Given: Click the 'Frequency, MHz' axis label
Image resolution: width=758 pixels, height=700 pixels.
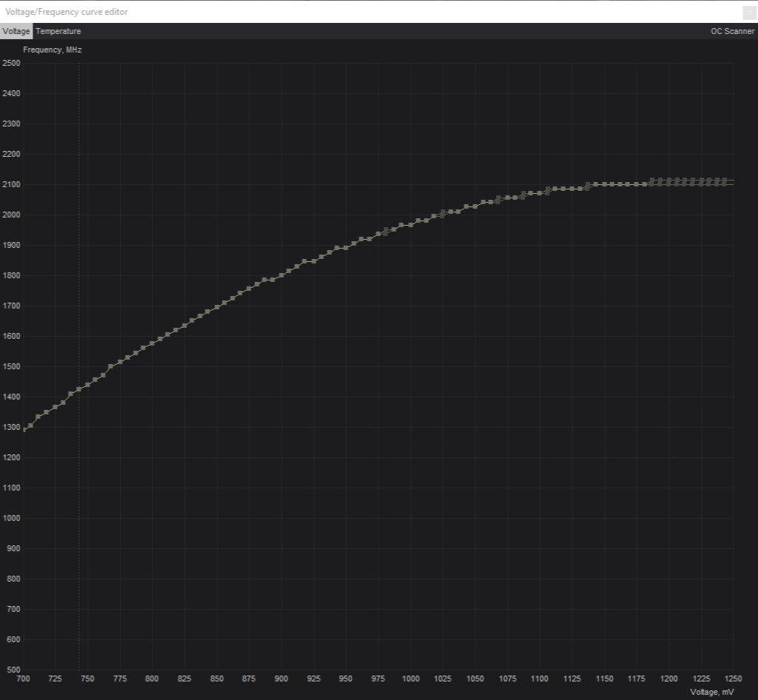Looking at the screenshot, I should (53, 50).
